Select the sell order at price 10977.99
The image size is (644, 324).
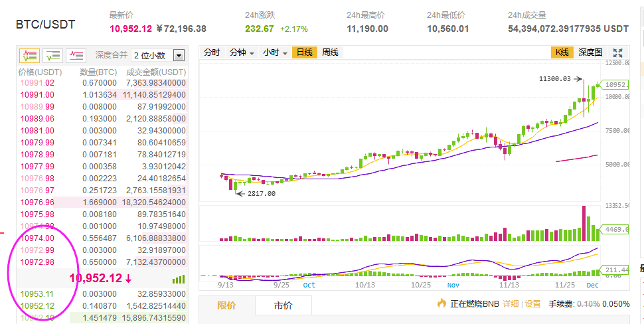pyautogui.click(x=102, y=166)
